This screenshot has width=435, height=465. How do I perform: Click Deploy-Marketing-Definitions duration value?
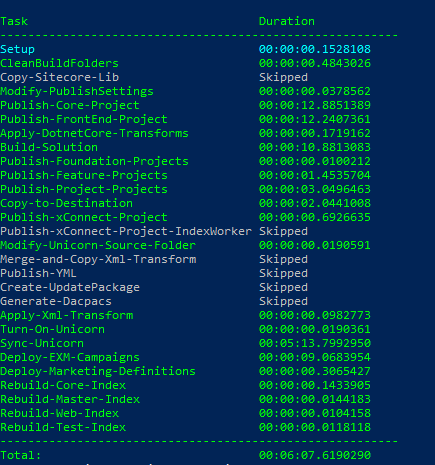point(315,371)
